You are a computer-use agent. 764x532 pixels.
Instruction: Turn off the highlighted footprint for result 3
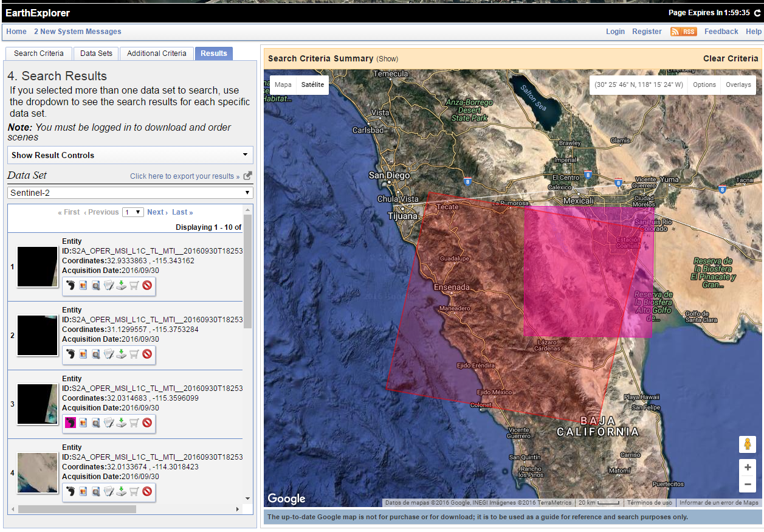(x=71, y=423)
